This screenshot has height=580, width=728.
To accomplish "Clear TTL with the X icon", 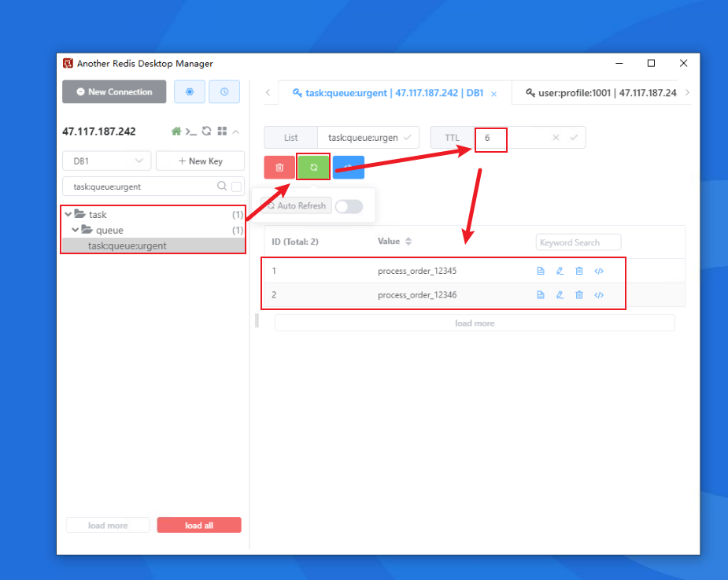I will (556, 138).
